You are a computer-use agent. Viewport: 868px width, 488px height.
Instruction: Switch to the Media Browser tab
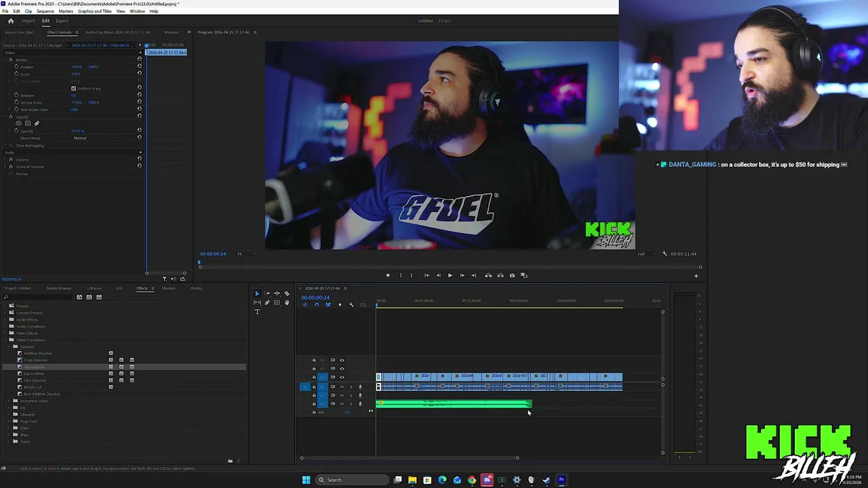coord(59,288)
